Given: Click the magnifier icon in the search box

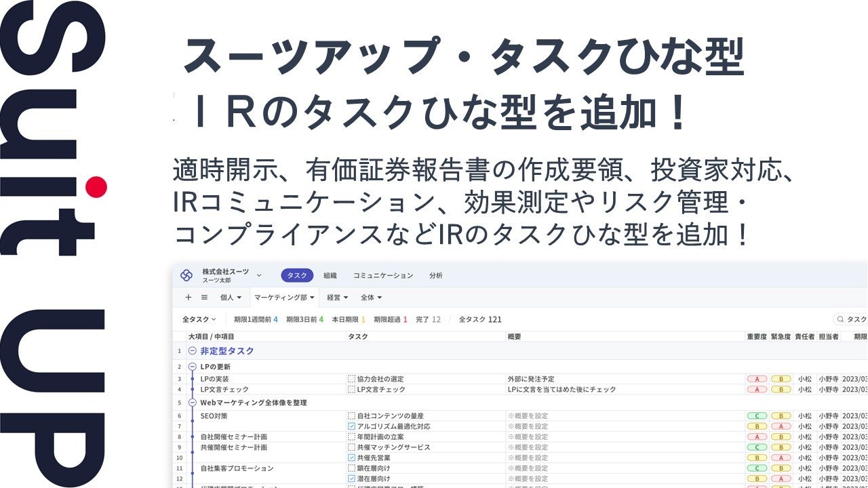Looking at the screenshot, I should click(x=841, y=319).
